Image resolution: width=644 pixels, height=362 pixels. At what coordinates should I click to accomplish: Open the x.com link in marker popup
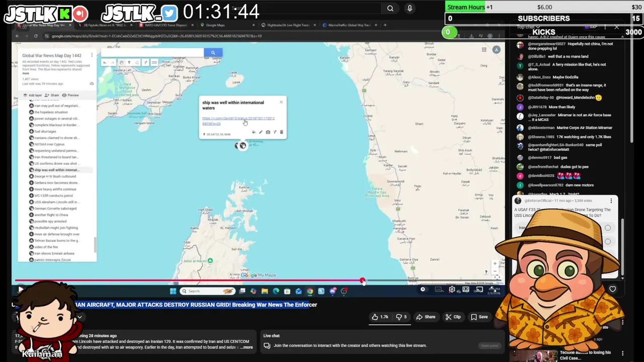(x=237, y=121)
